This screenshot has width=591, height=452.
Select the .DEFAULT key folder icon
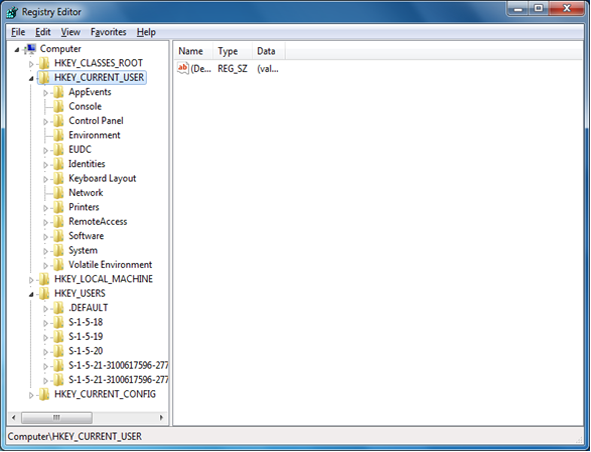pos(58,308)
